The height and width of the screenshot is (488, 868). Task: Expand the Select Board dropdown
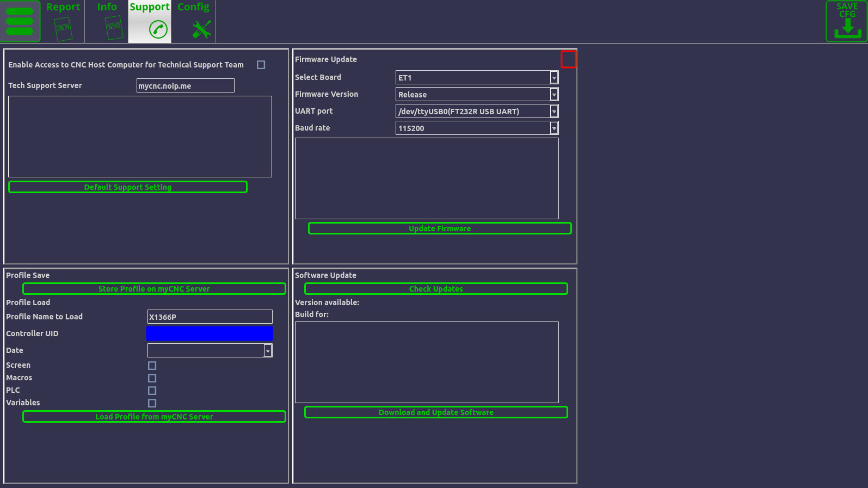(553, 78)
